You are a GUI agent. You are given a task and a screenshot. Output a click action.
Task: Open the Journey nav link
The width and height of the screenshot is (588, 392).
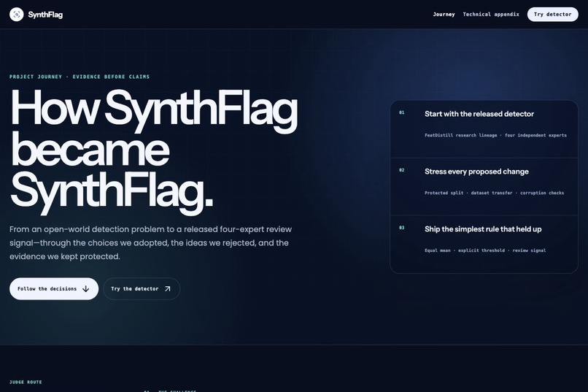pyautogui.click(x=444, y=15)
